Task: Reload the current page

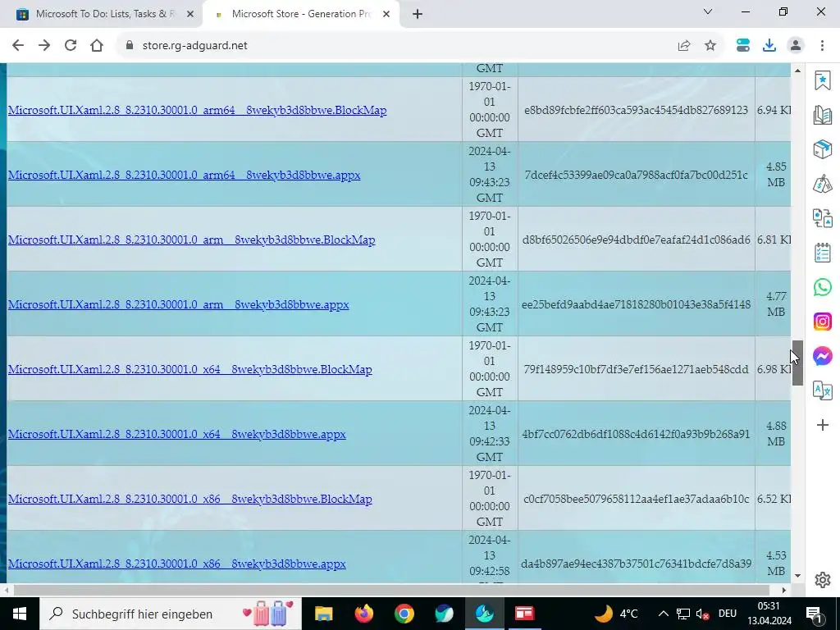Action: (x=71, y=46)
